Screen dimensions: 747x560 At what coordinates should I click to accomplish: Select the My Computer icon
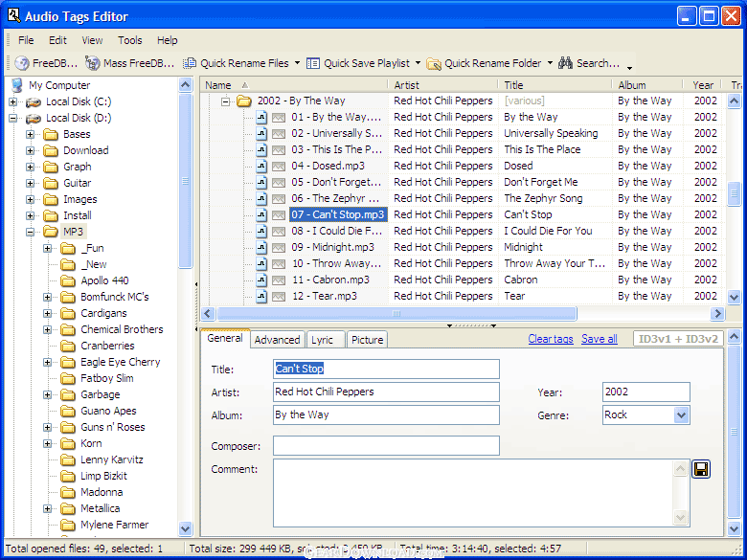[17, 85]
